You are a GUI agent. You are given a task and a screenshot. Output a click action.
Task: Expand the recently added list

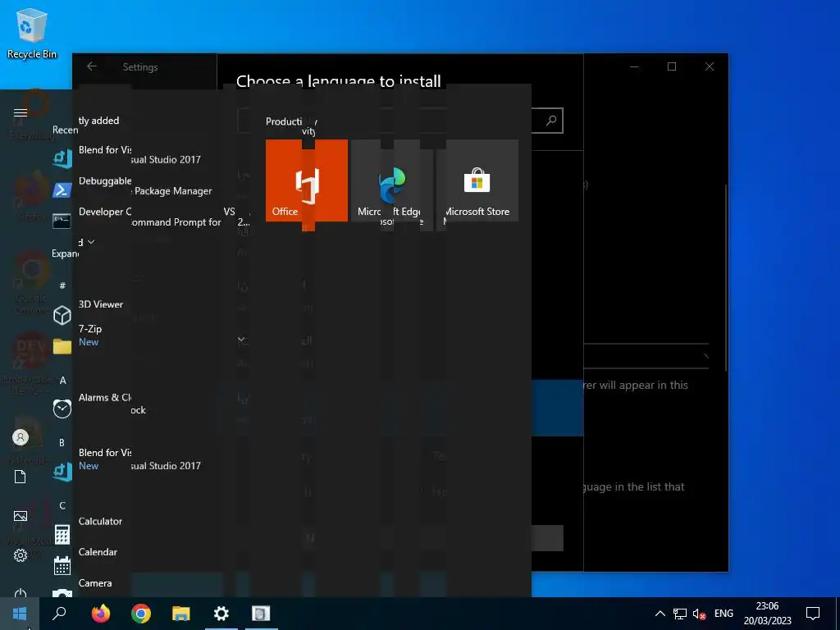[x=75, y=248]
